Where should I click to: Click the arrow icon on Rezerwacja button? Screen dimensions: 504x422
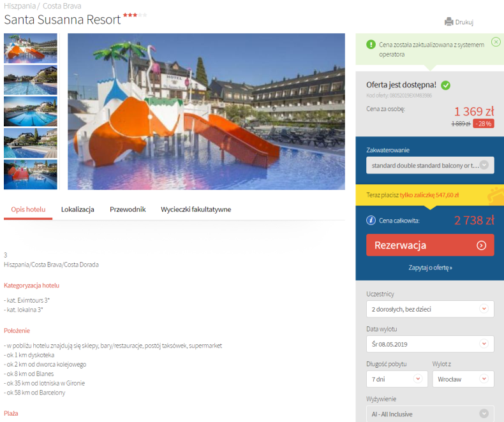[x=481, y=245]
